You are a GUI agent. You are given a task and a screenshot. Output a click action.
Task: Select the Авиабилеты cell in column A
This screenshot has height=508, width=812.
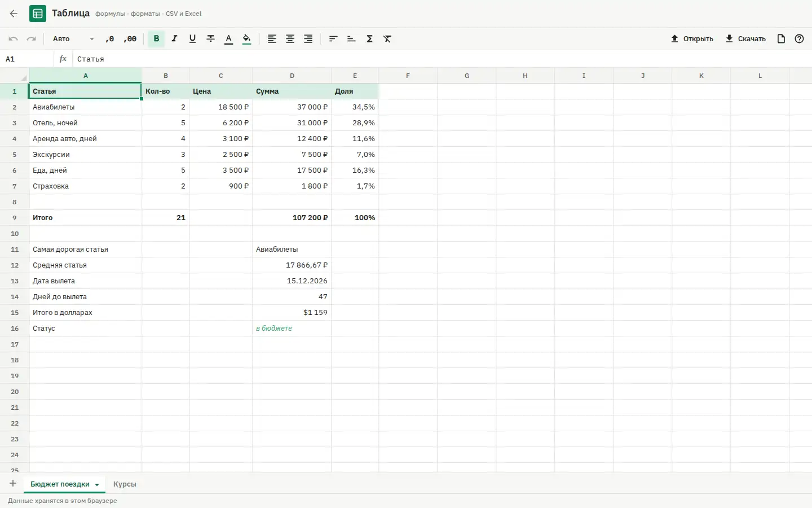86,107
